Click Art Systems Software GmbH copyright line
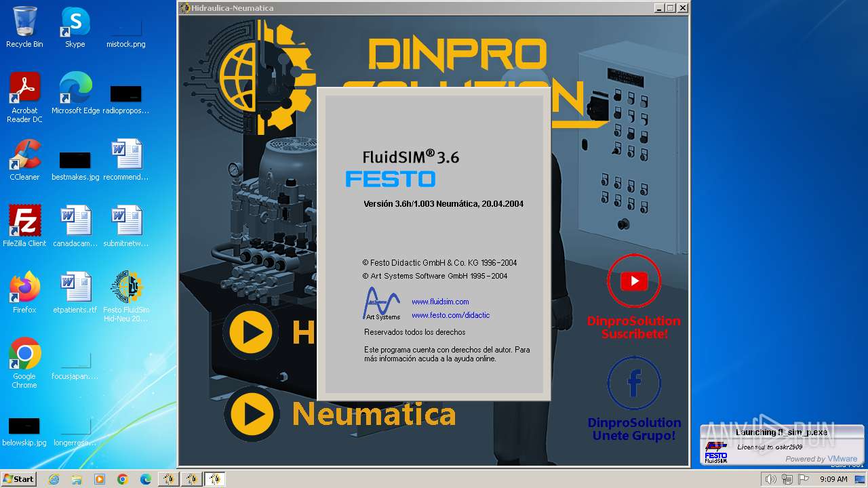 pos(435,276)
